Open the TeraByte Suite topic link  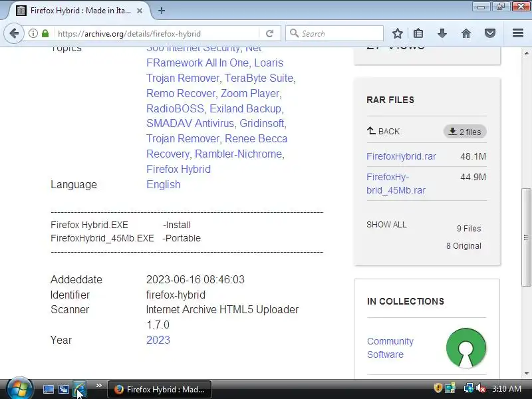click(259, 78)
